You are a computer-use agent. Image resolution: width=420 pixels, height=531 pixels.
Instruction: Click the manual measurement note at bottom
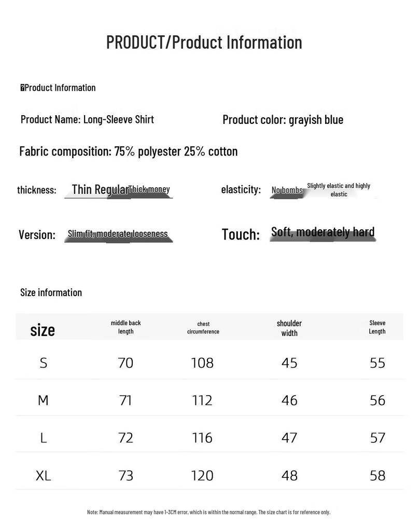[x=208, y=512]
